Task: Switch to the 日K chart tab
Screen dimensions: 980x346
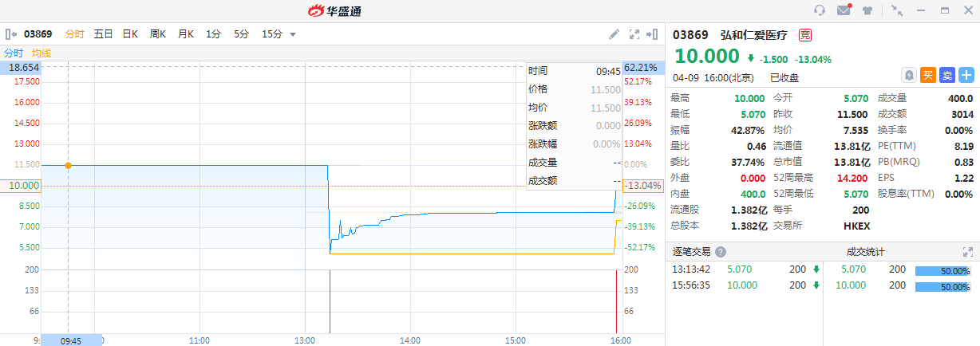Action: click(129, 34)
